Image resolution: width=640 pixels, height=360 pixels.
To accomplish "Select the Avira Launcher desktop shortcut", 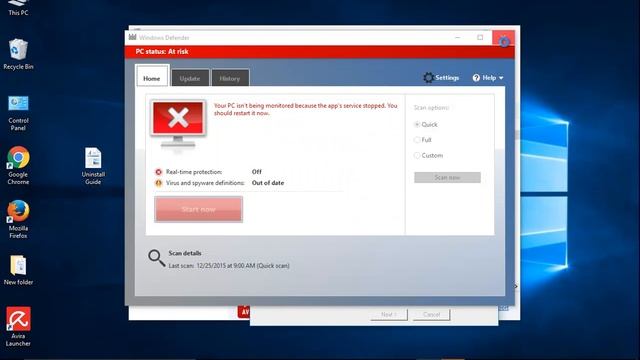I will click(18, 327).
